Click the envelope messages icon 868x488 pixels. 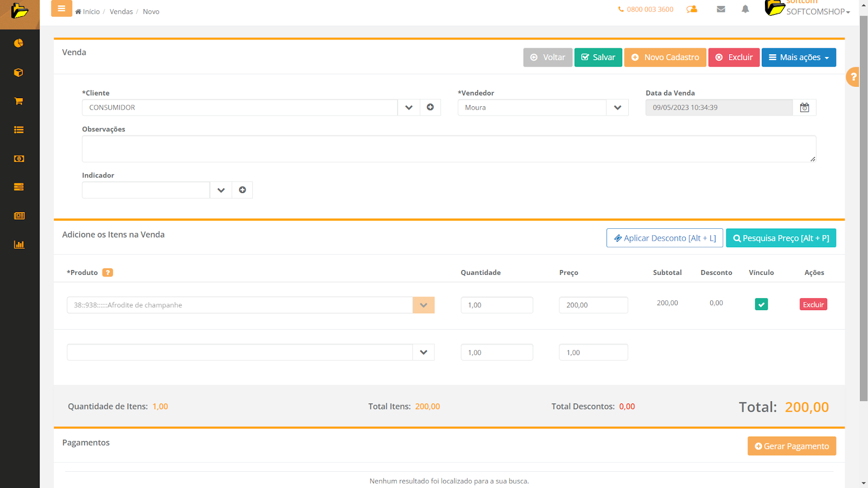pos(721,9)
